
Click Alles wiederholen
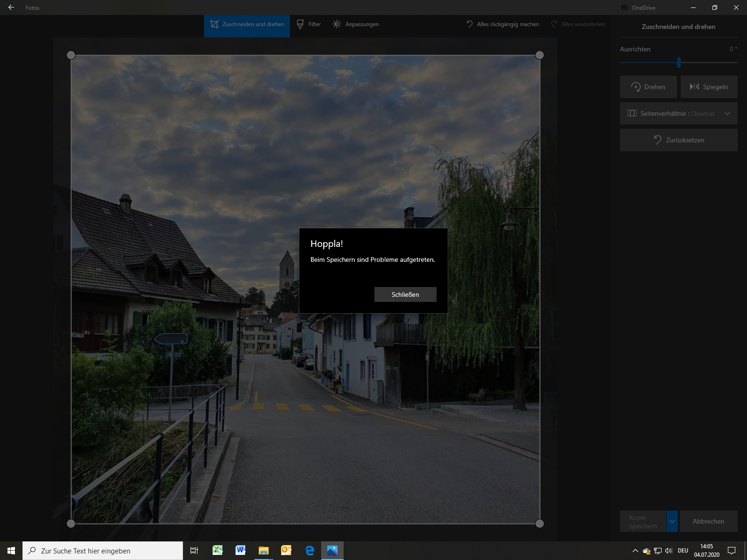click(x=578, y=24)
